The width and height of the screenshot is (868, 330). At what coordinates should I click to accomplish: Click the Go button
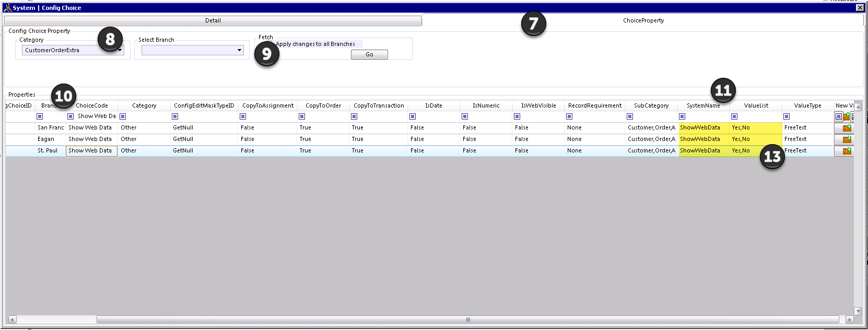369,54
